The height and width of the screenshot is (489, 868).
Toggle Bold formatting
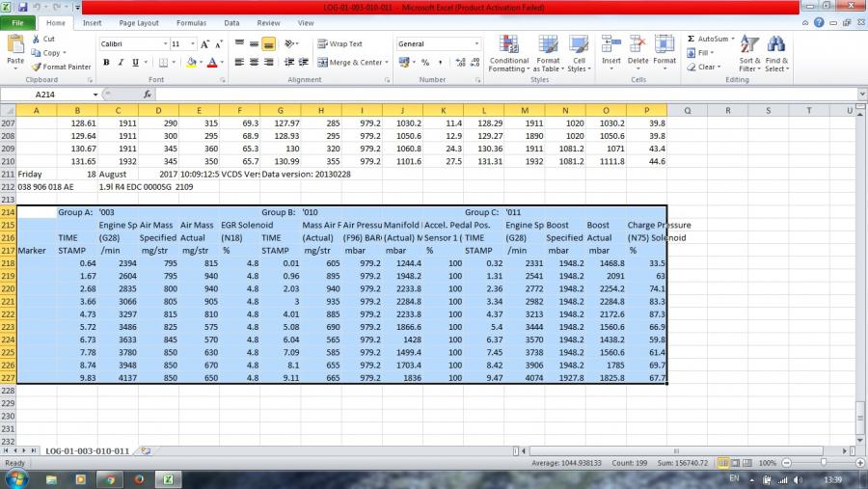[x=107, y=63]
